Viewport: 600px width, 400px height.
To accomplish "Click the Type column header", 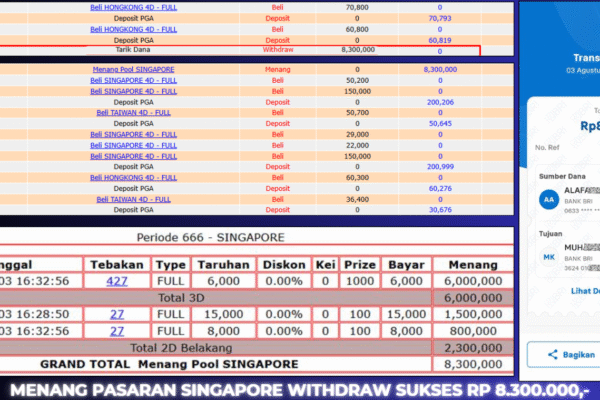I will coord(170,265).
